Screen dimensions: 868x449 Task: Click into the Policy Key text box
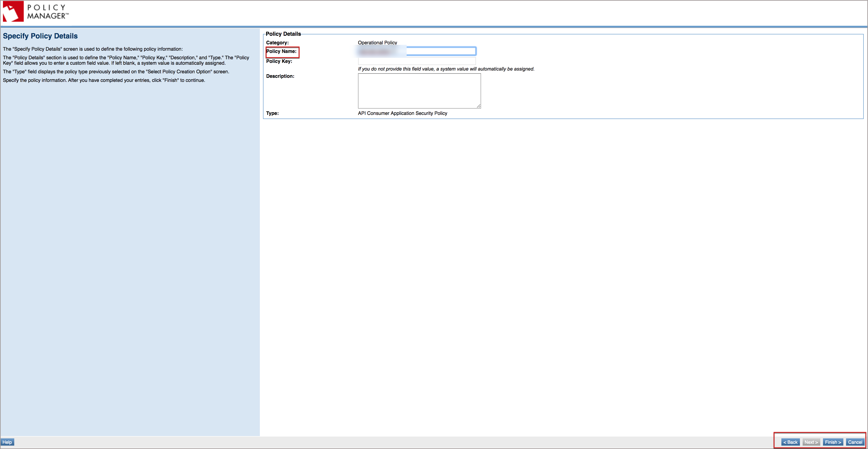(x=417, y=61)
